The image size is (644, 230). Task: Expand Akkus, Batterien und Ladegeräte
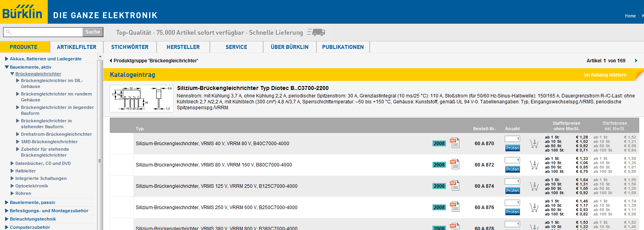click(7, 59)
